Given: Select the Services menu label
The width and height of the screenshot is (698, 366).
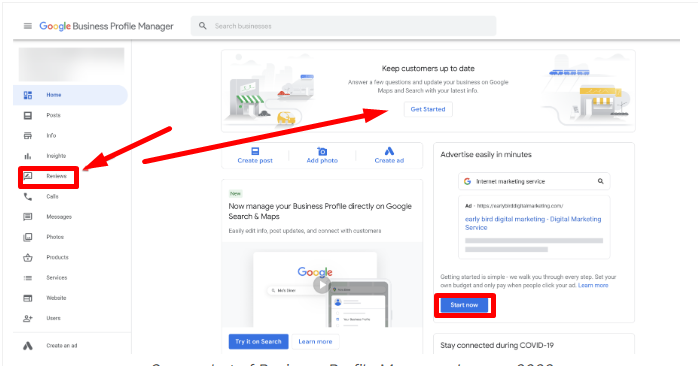Looking at the screenshot, I should pos(57,278).
